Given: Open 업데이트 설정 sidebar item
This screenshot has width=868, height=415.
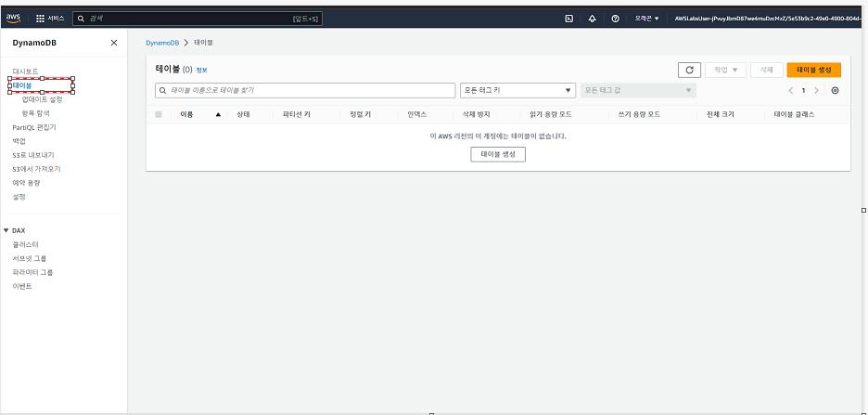Looking at the screenshot, I should pos(42,99).
